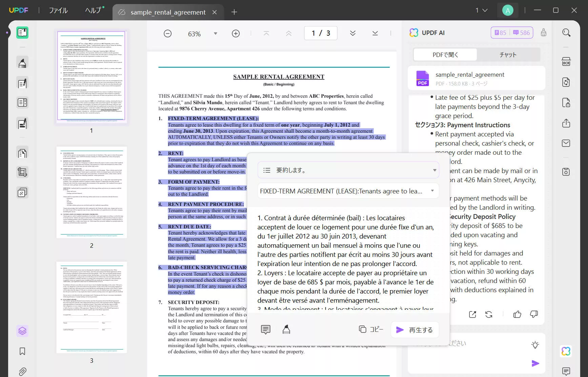588x377 pixels.
Task: Toggle the UPDF AI panel icon
Action: click(566, 351)
